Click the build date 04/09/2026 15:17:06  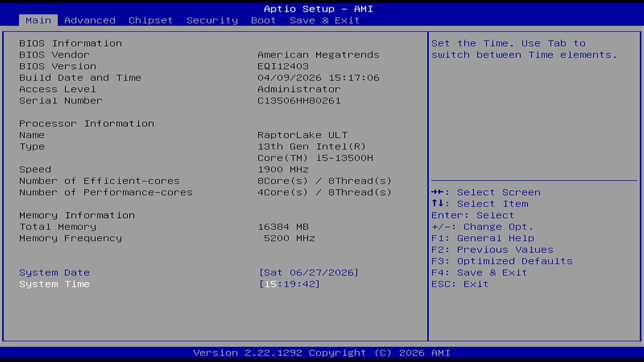point(318,78)
